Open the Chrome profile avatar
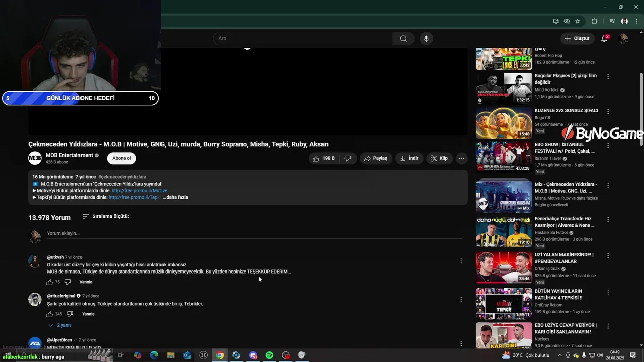This screenshot has height=362, width=644. [624, 21]
